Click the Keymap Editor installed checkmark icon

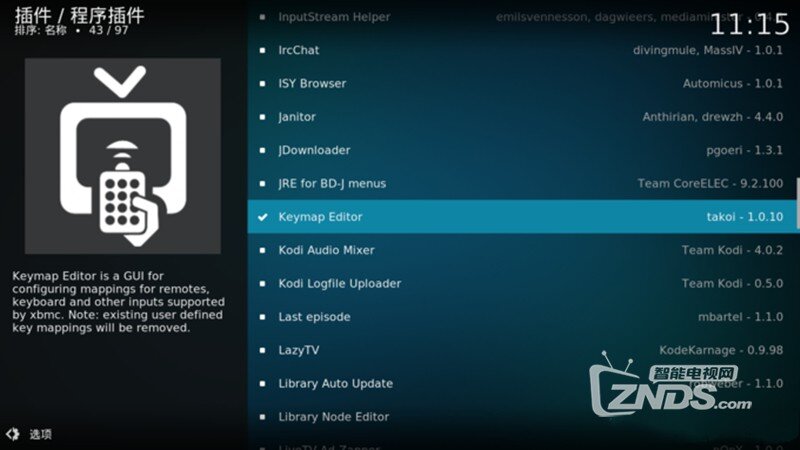tap(262, 217)
